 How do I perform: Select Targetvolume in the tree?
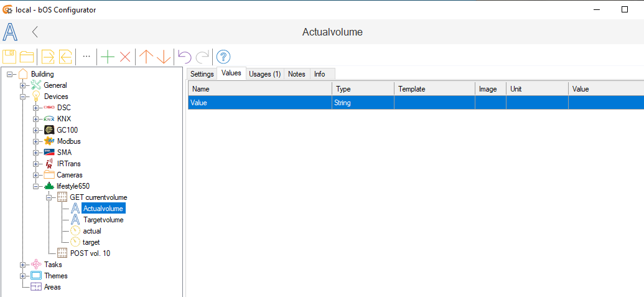click(103, 220)
